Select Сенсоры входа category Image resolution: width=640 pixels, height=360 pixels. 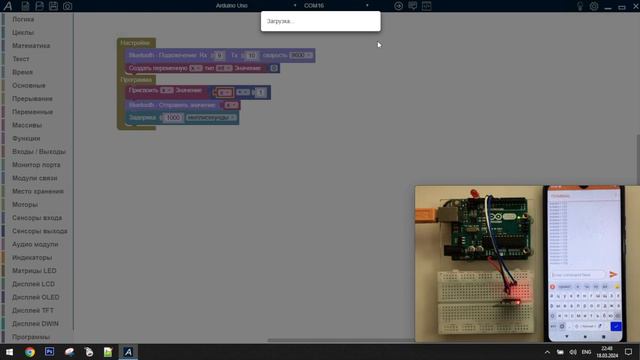pyautogui.click(x=37, y=218)
